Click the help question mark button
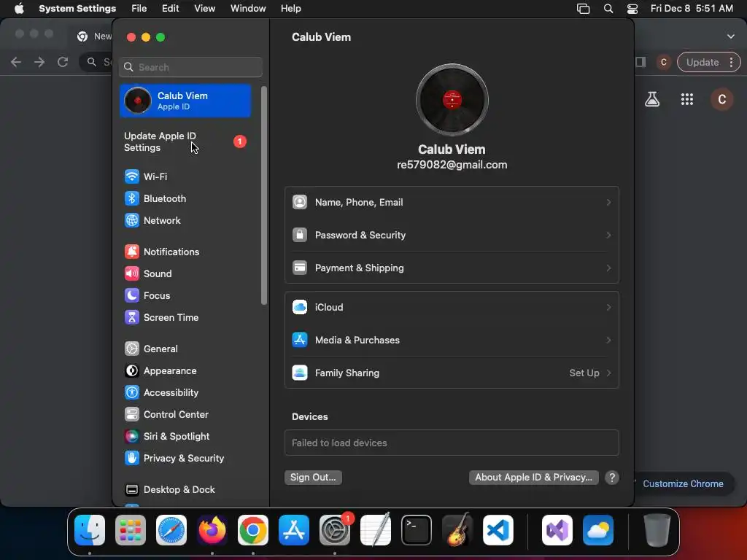 pos(612,477)
